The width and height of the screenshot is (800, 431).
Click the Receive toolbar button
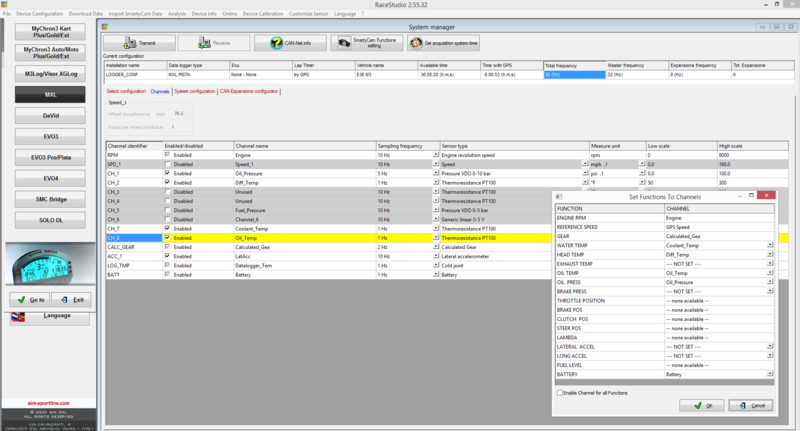point(214,43)
